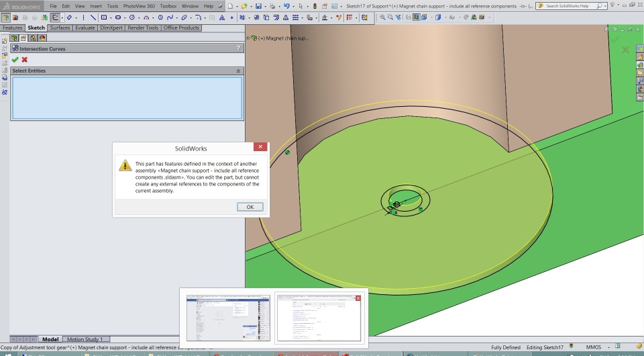
Task: Open the ConfigurationManager tab
Action: (32, 38)
